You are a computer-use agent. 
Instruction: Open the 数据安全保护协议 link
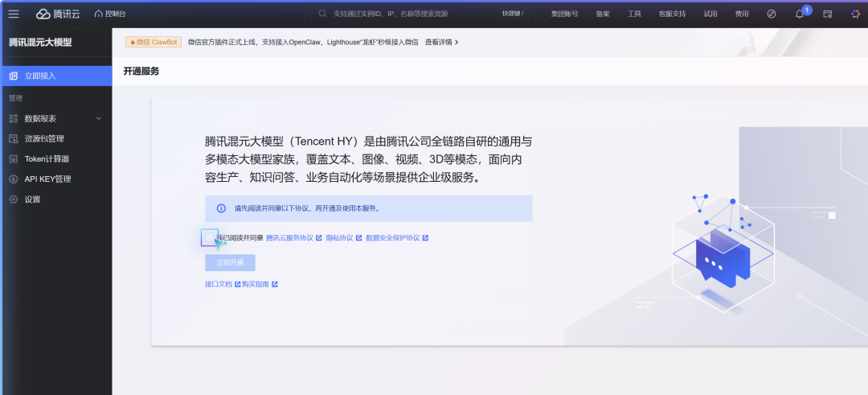(x=392, y=238)
